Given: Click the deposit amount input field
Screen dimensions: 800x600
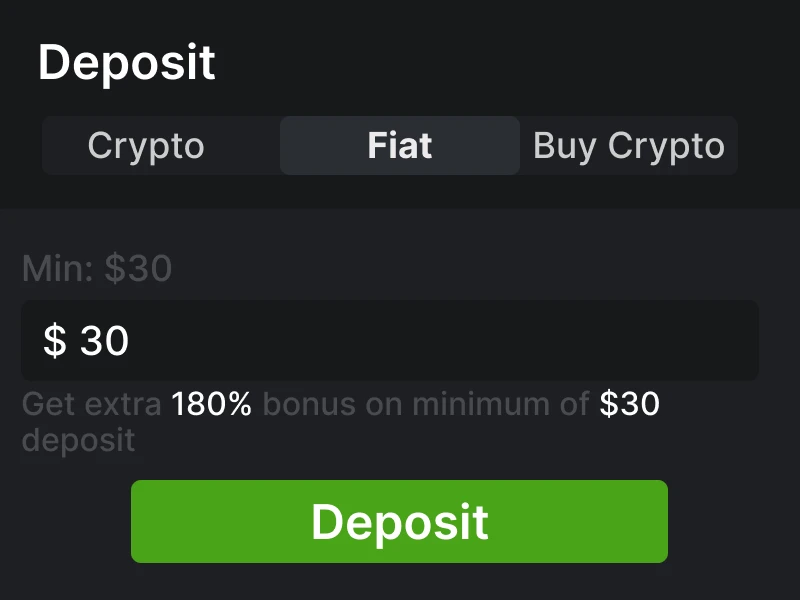Looking at the screenshot, I should (x=399, y=340).
